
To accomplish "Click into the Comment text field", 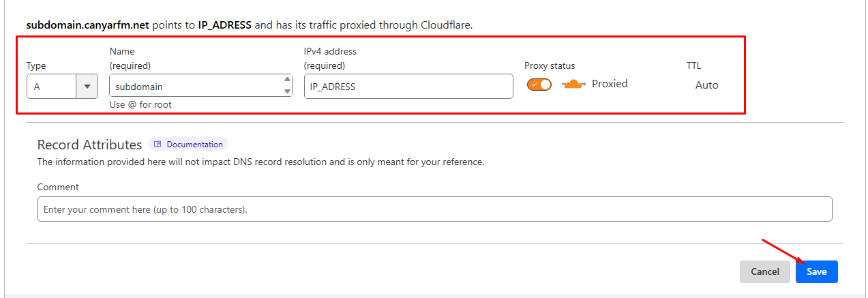I will tap(434, 209).
